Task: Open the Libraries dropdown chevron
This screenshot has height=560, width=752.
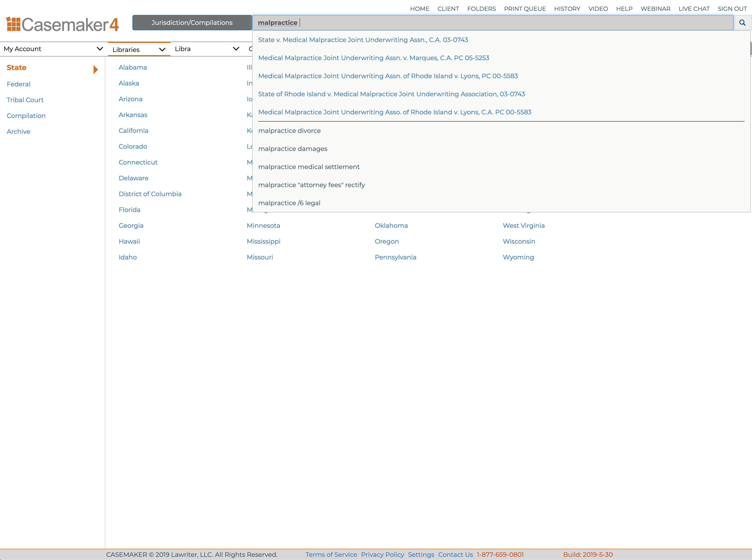Action: (162, 50)
